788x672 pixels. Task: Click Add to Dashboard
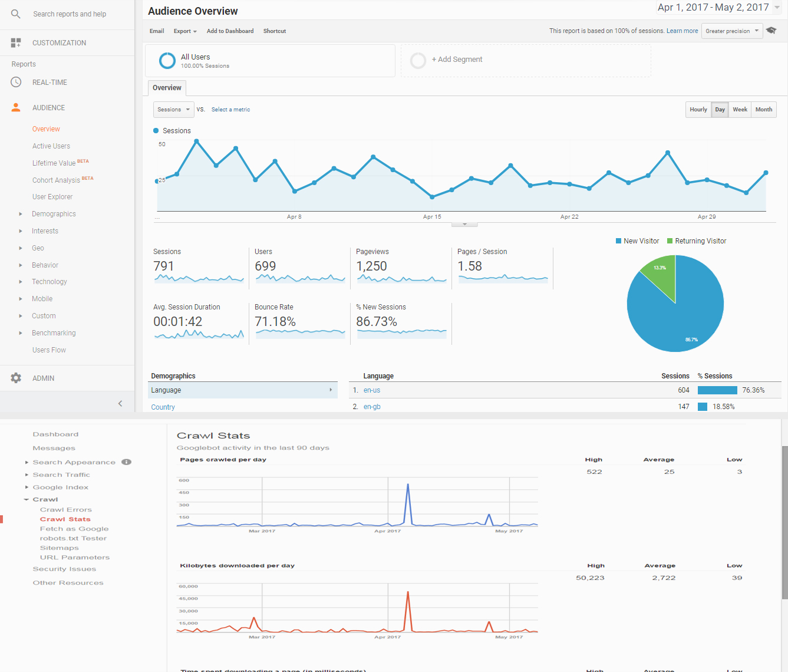(230, 31)
